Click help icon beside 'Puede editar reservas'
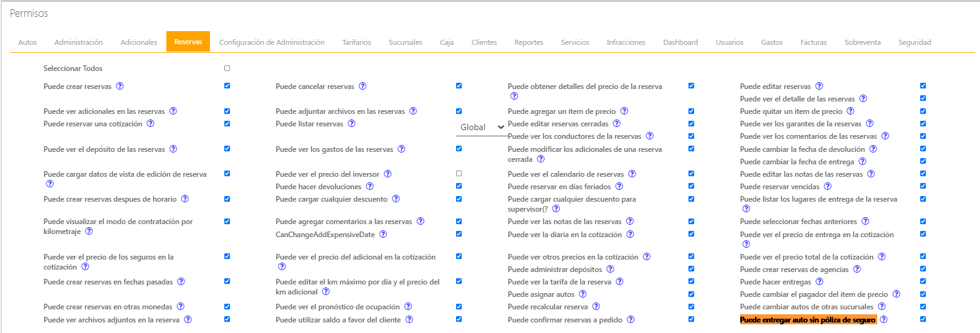 [x=819, y=87]
